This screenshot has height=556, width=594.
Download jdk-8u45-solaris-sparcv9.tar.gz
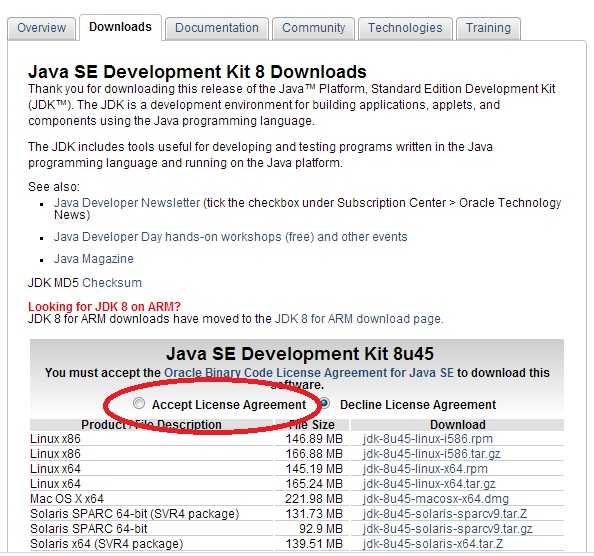pos(447,529)
